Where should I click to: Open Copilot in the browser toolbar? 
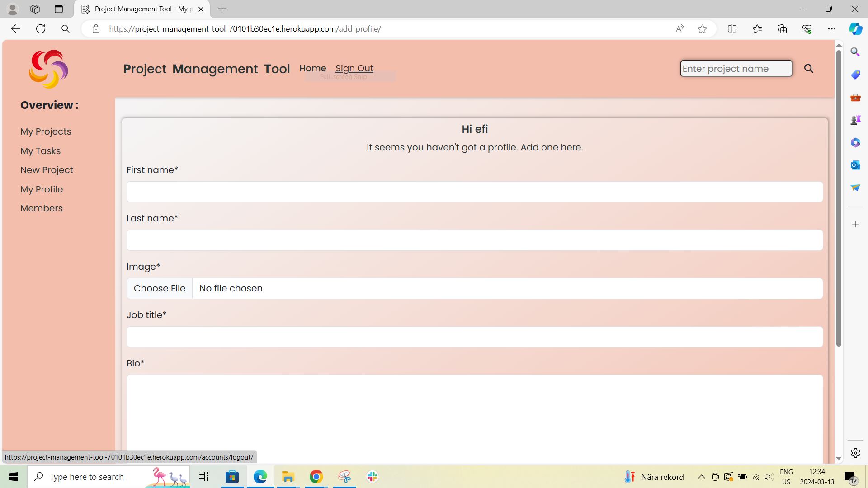855,28
